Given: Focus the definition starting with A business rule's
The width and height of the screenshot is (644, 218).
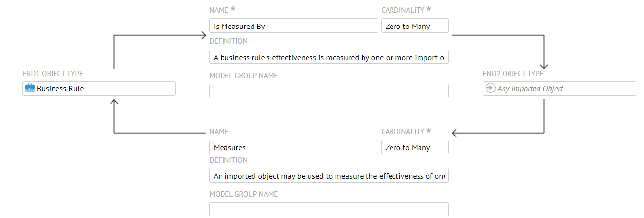Looking at the screenshot, I should coord(329,58).
